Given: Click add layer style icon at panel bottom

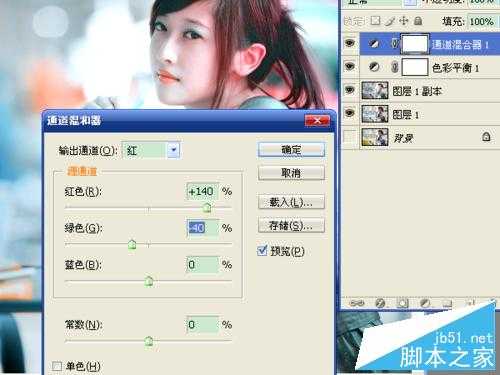Looking at the screenshot, I should pos(380,303).
